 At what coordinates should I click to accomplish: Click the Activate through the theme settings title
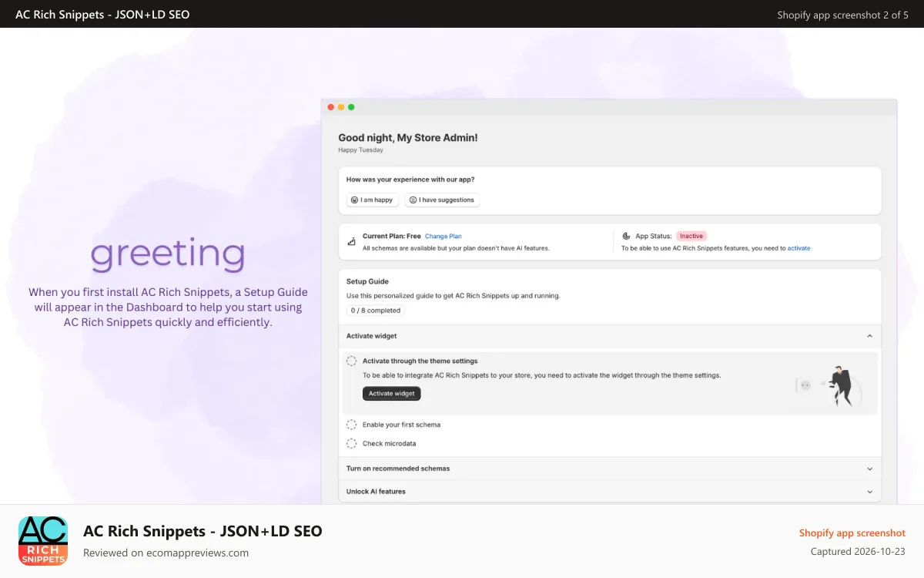point(420,361)
